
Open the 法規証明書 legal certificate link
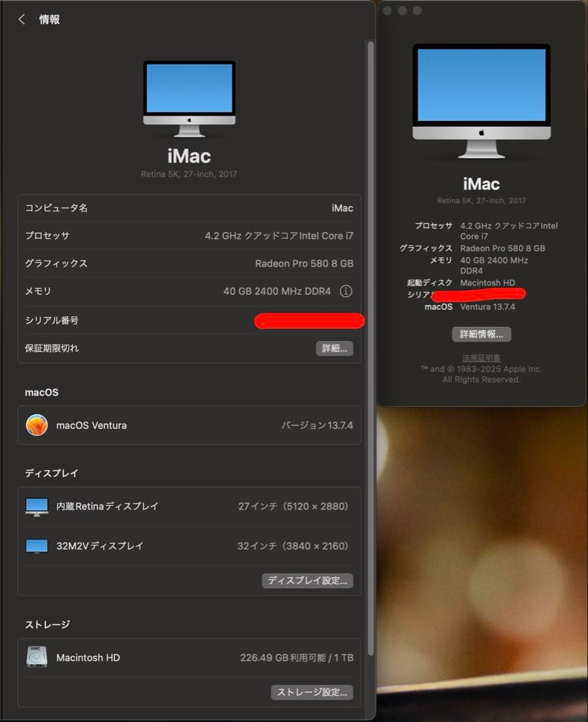click(x=482, y=358)
